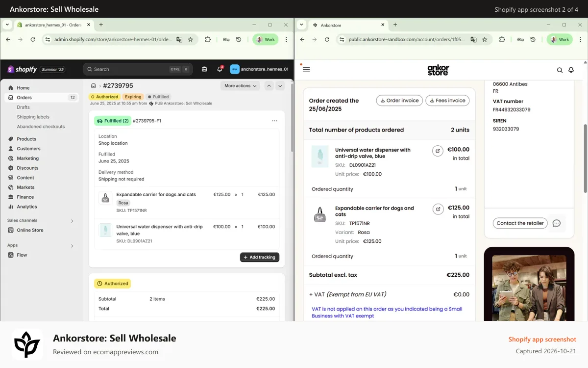Reload the Ankorstore window page
Viewport: 588px width, 368px height.
pos(327,40)
